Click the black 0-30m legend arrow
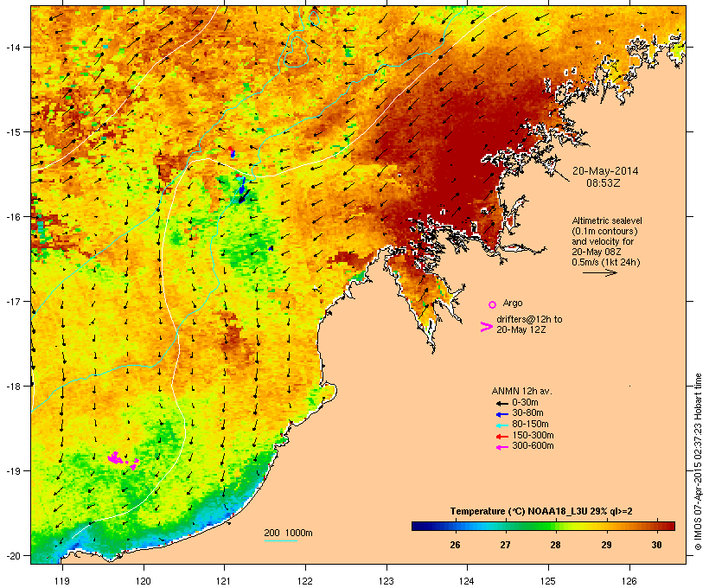 pos(501,403)
